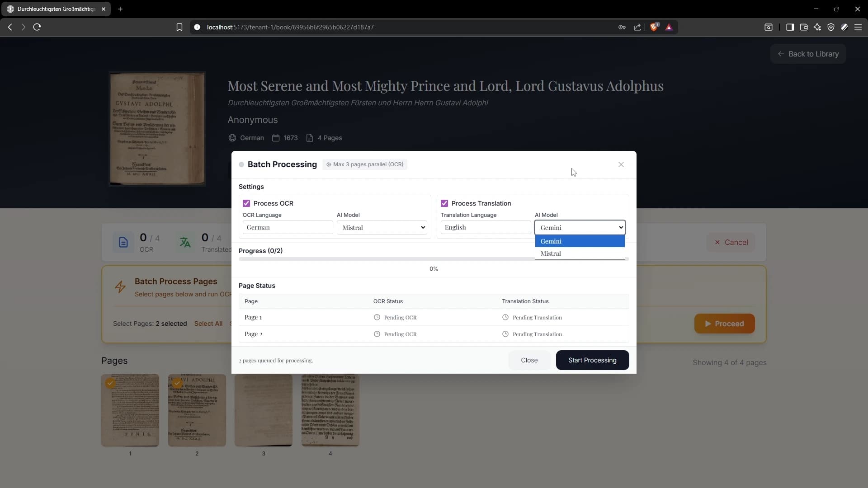The image size is (868, 488).
Task: Click the browser reload icon
Action: click(x=37, y=27)
